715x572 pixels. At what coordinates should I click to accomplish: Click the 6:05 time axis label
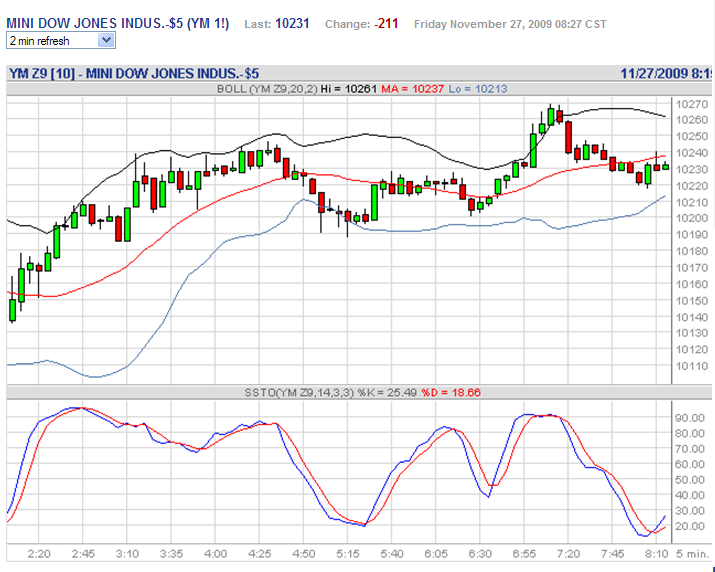pos(436,554)
